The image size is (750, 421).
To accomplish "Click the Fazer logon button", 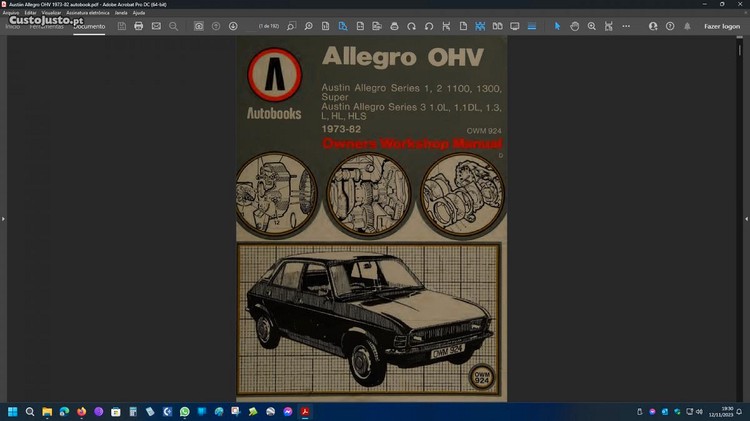I will tap(722, 26).
